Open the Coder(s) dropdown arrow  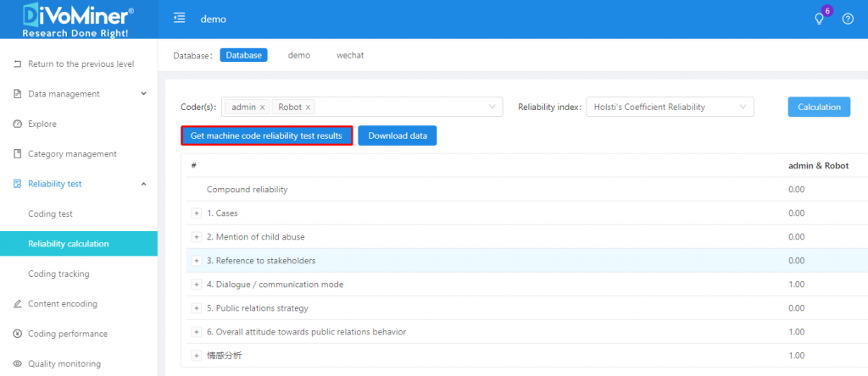click(492, 108)
